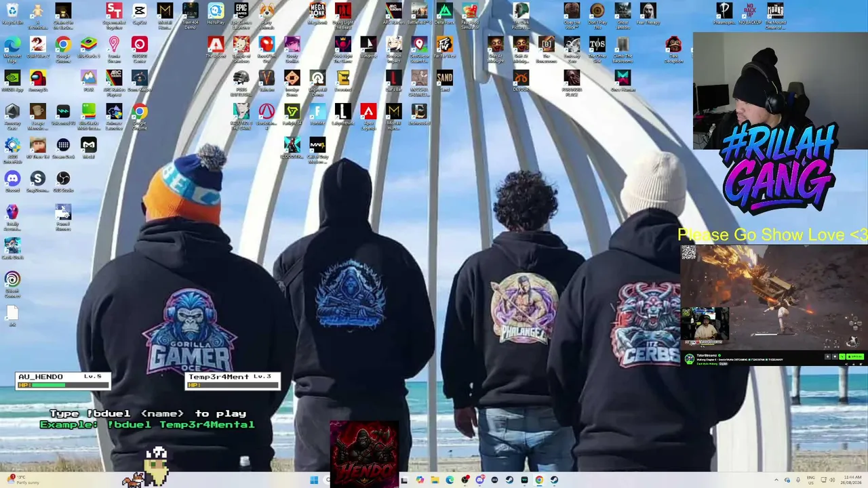
Task: Open the Epic Games Launcher shortcut
Action: [x=241, y=16]
